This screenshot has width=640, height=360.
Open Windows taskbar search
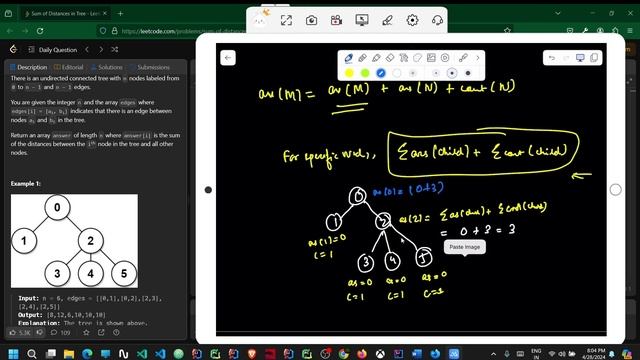31,353
